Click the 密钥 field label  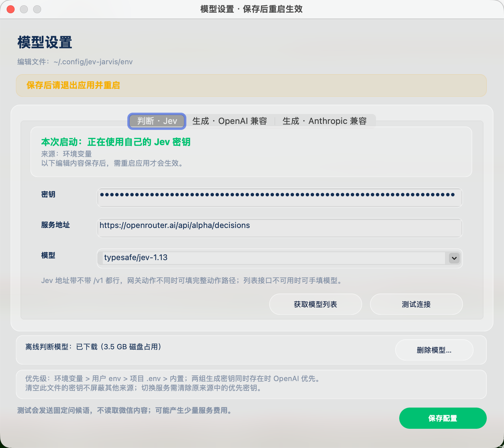coord(48,195)
